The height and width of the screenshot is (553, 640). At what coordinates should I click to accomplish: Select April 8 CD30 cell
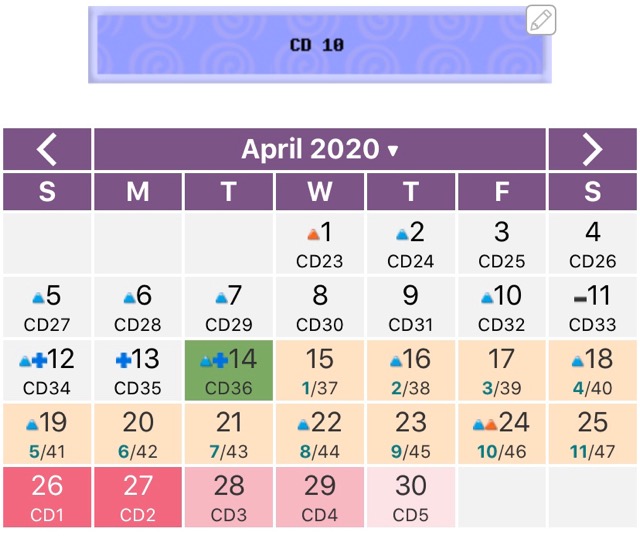pyautogui.click(x=320, y=307)
